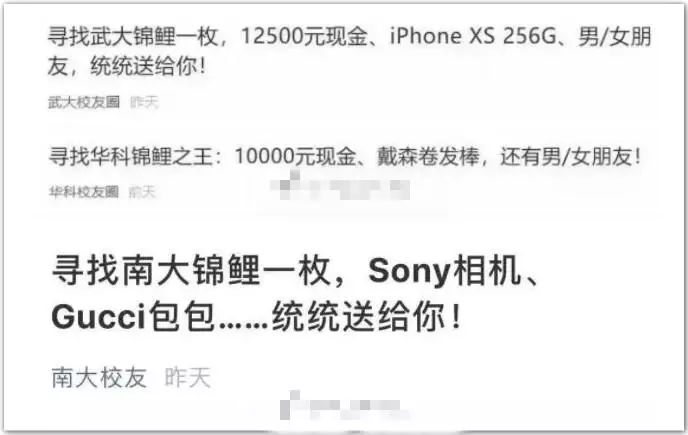Open the 武大校友圈 account name

(x=84, y=102)
